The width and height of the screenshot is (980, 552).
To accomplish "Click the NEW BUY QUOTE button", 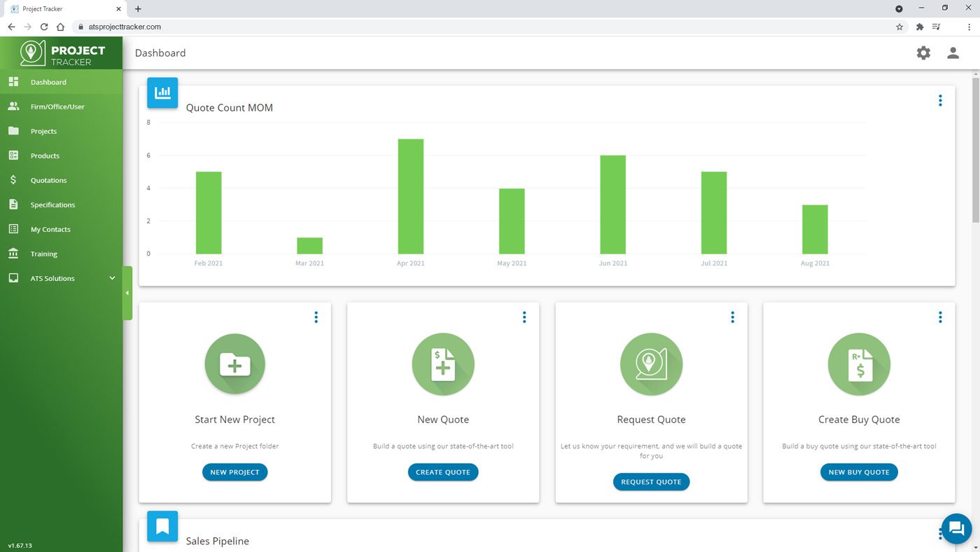I will pyautogui.click(x=859, y=472).
